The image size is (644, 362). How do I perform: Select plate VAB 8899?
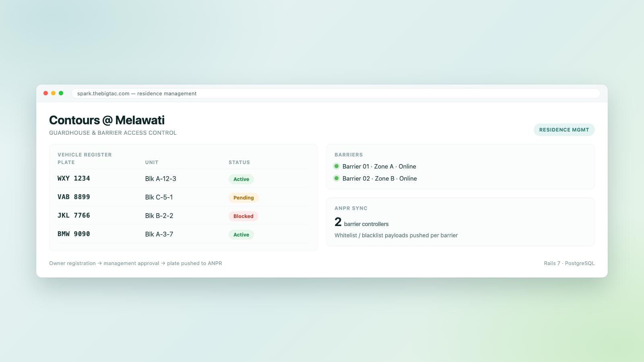point(74,197)
